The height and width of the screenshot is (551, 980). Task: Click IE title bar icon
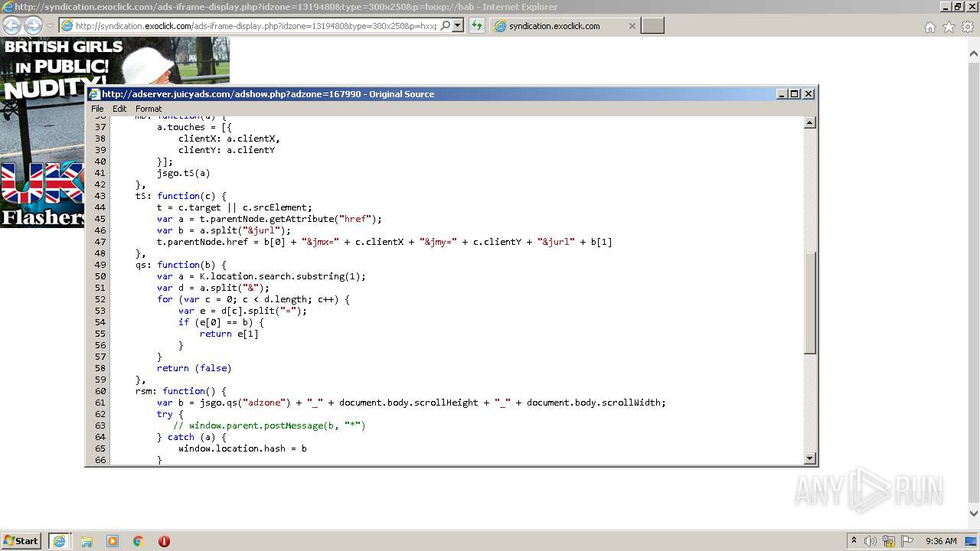[7, 7]
